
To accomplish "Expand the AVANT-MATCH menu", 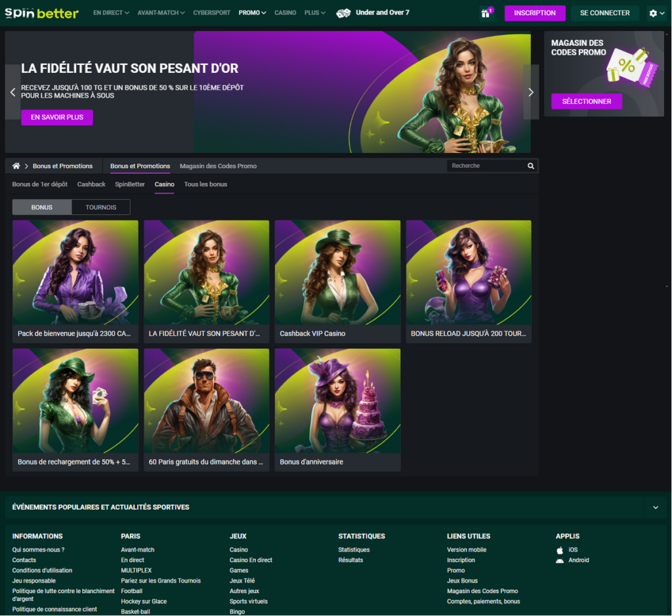I will [161, 13].
